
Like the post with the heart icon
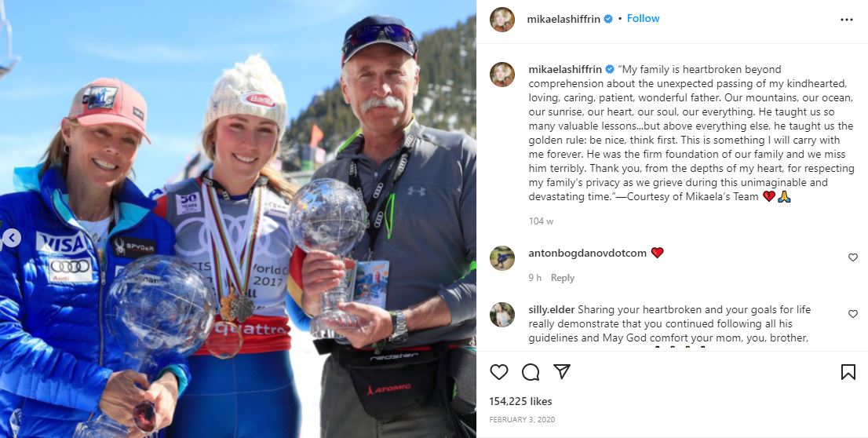coord(499,372)
